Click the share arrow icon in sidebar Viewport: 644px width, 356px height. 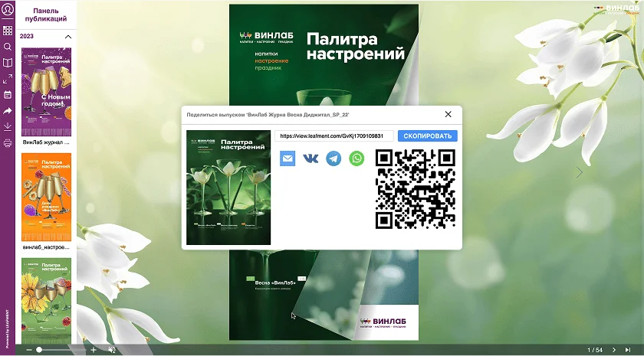(x=8, y=111)
